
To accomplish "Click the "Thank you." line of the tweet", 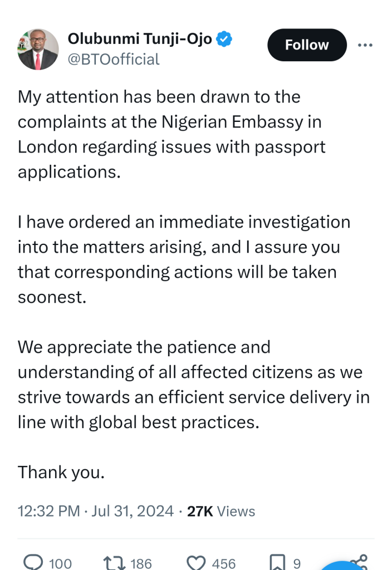I will click(61, 472).
